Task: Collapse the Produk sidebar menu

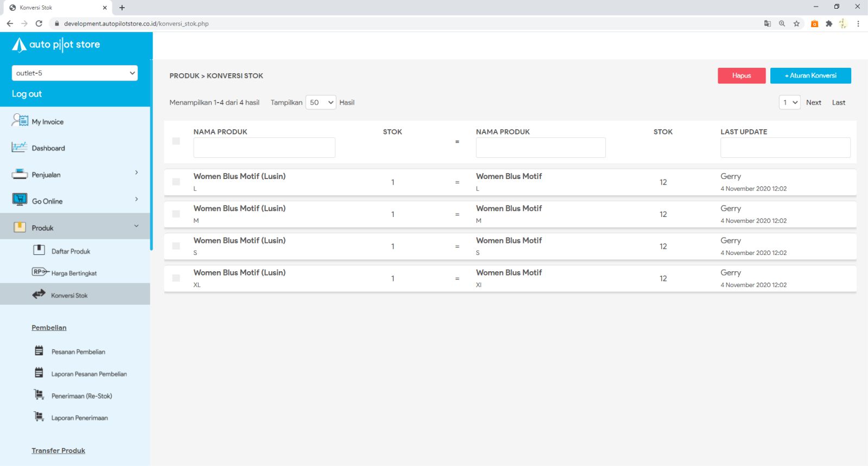Action: click(x=136, y=226)
